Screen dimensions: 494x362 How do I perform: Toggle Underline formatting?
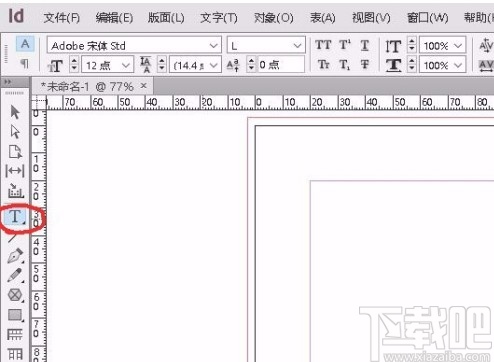[x=365, y=45]
